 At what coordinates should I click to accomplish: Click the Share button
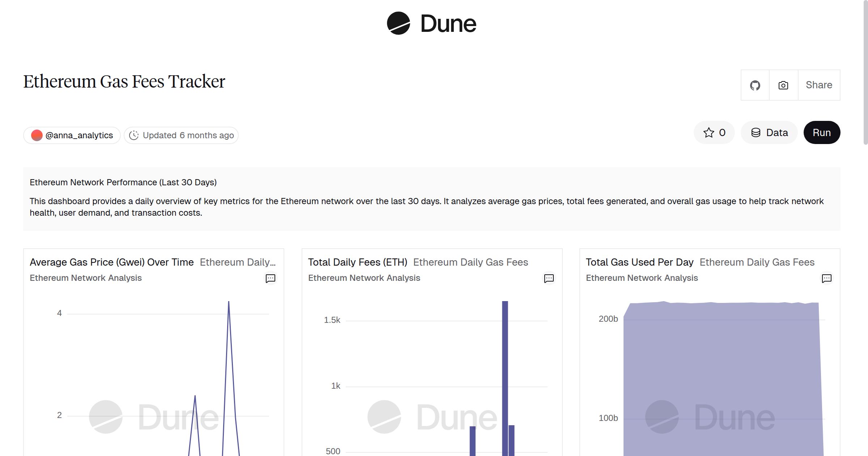click(x=819, y=85)
